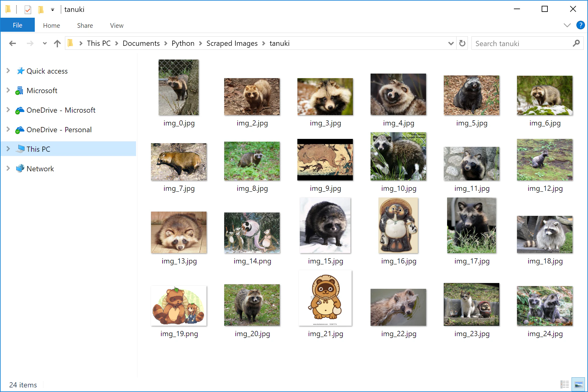Click the New folder icon in title bar

point(41,9)
